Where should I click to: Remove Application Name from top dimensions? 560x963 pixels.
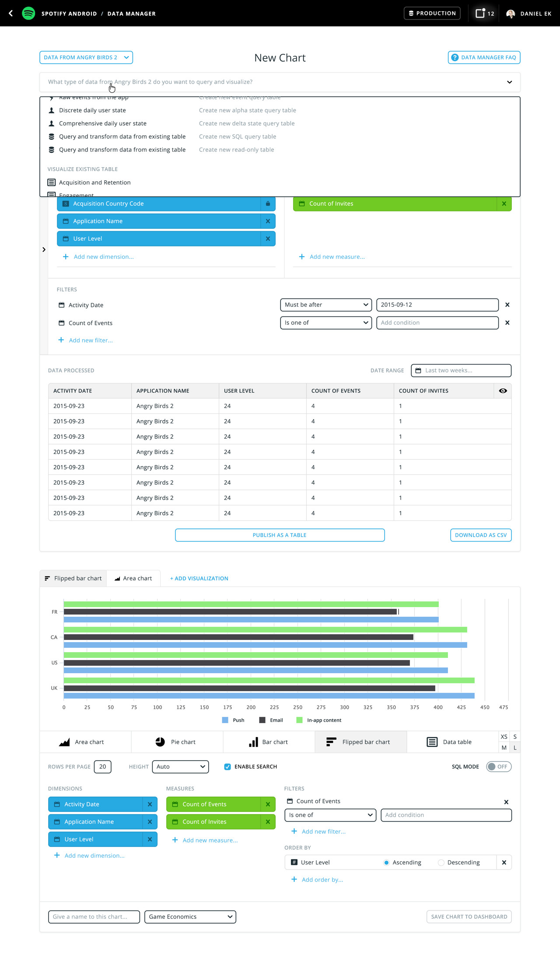pyautogui.click(x=268, y=221)
